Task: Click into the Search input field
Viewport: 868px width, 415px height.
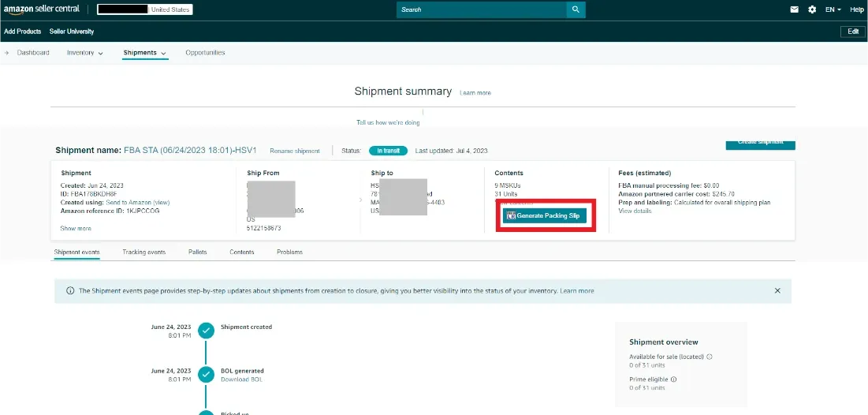Action: coord(482,9)
